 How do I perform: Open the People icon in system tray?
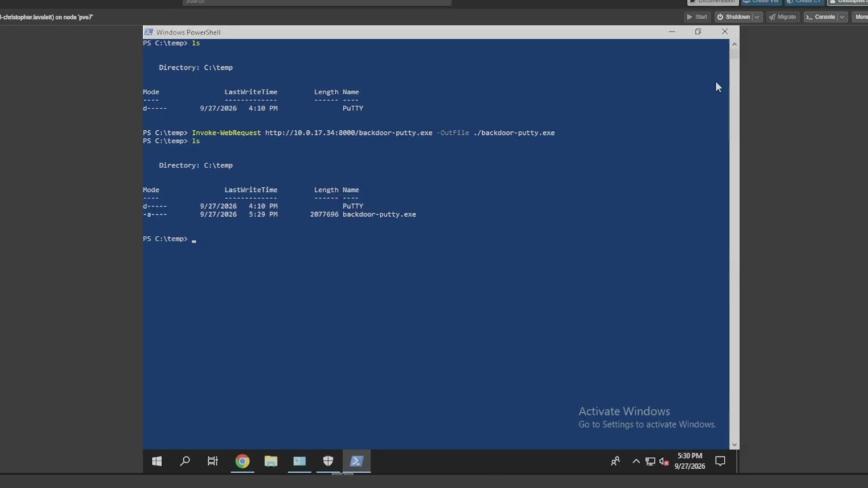tap(615, 462)
